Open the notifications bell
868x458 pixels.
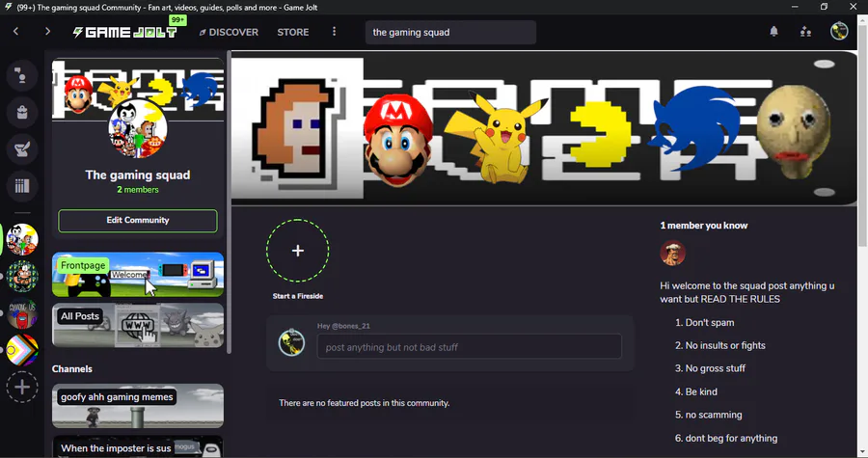point(773,32)
